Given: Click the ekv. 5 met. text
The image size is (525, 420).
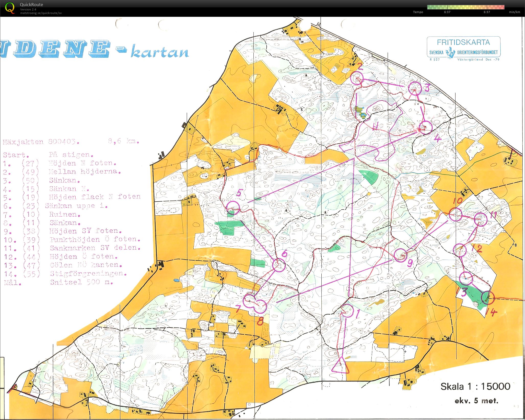Looking at the screenshot, I should point(476,401).
